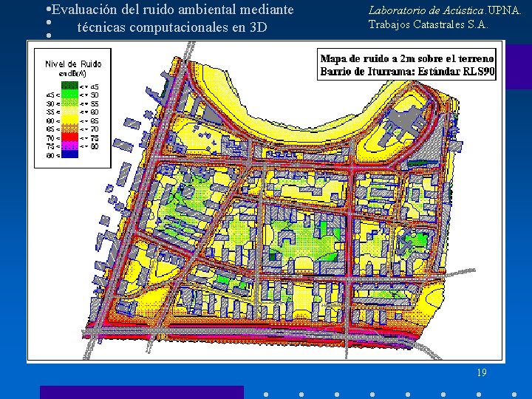Click the orange 65 to 70 legend swatch
Viewport: 532px width, 399px height.
[x=70, y=129]
